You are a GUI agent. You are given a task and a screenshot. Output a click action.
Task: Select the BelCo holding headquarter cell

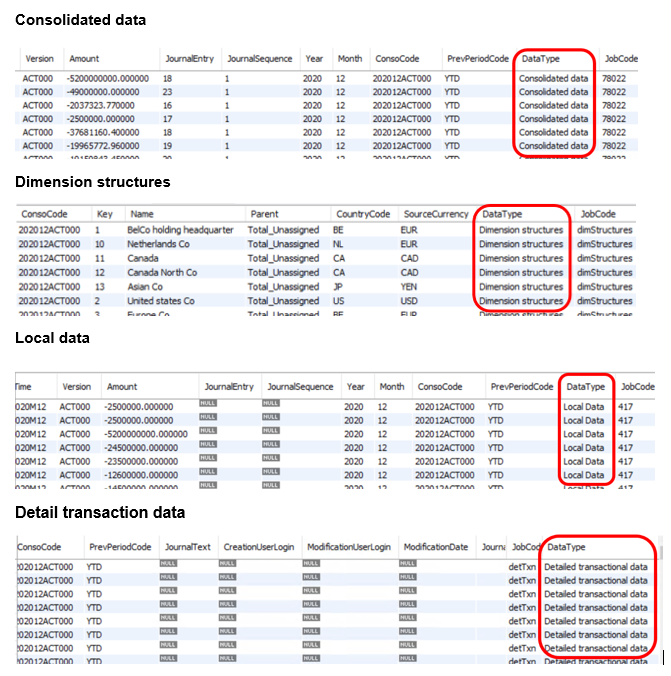(x=180, y=230)
